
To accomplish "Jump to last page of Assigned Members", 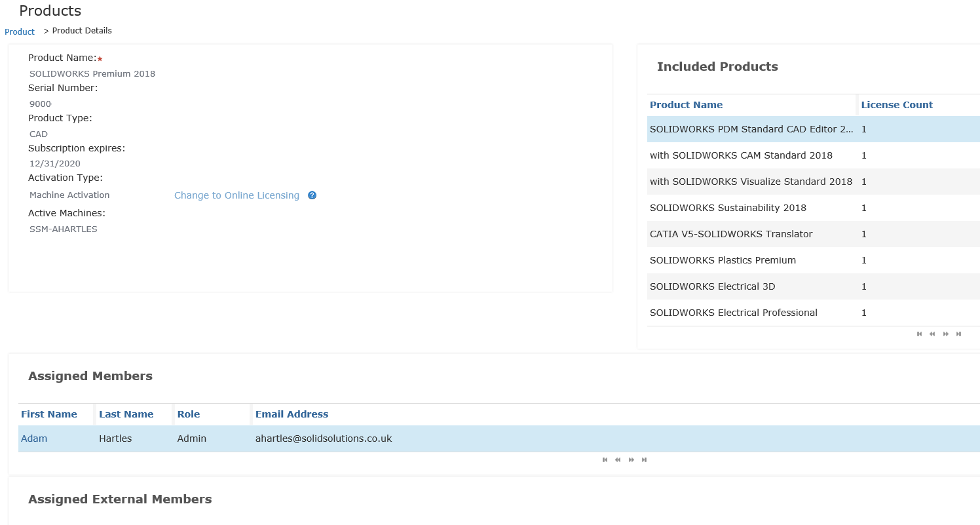I will pyautogui.click(x=645, y=460).
